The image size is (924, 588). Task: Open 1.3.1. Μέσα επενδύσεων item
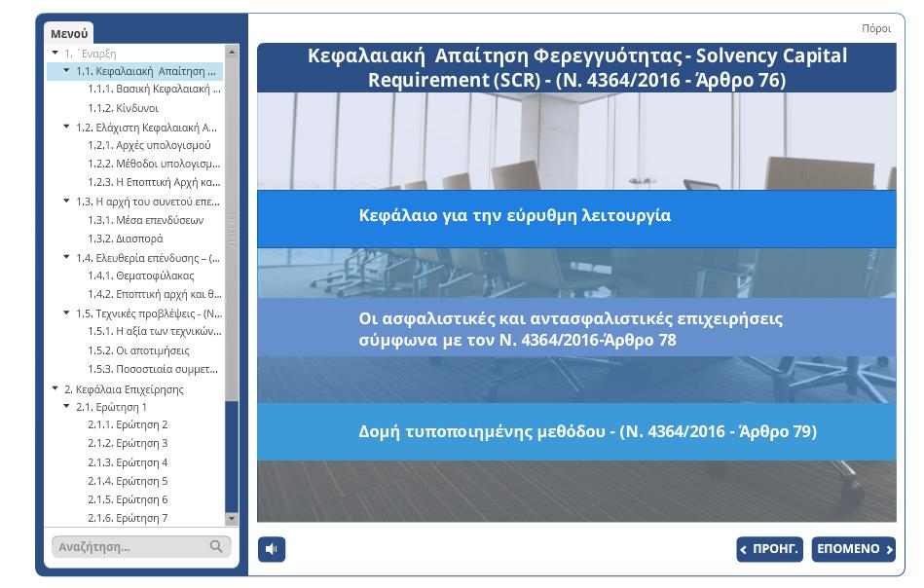145,220
